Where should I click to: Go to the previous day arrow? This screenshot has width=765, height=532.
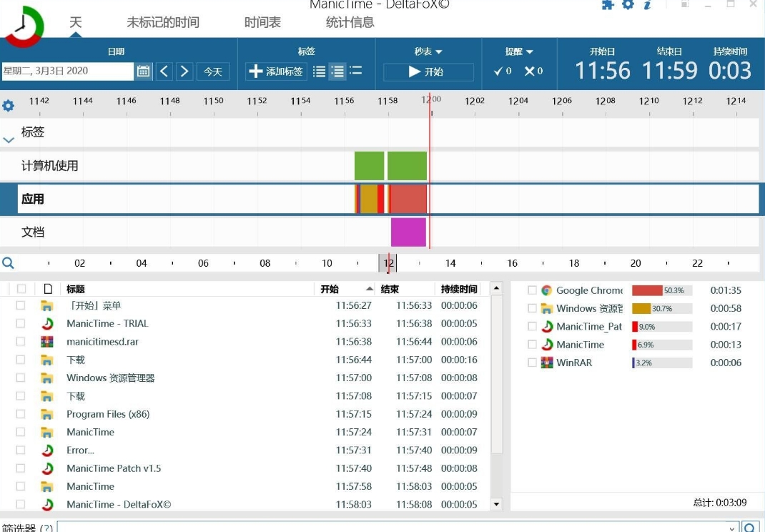[164, 72]
